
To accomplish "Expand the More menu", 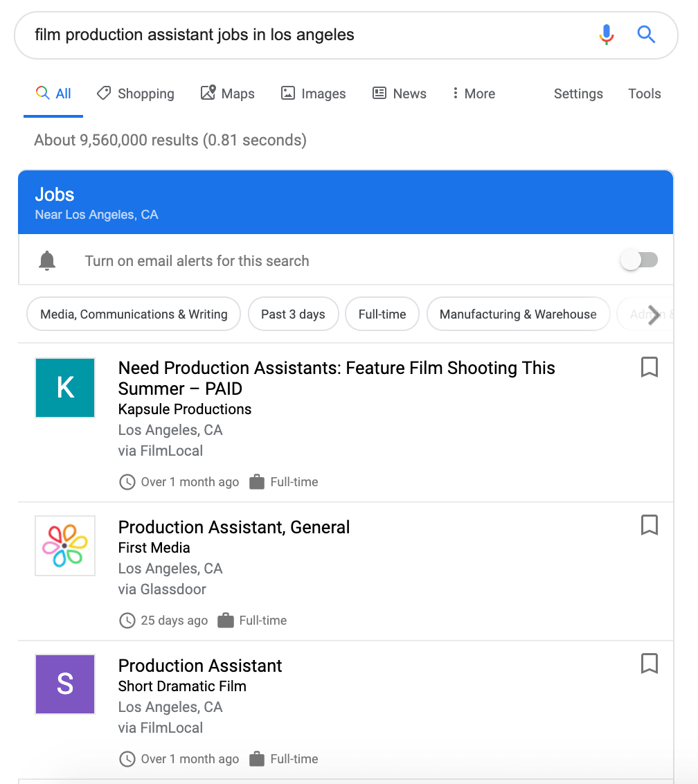I will click(x=473, y=93).
